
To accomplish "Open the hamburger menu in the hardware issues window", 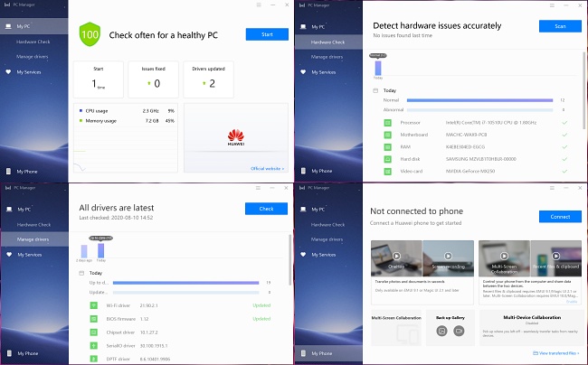I will coord(552,5).
